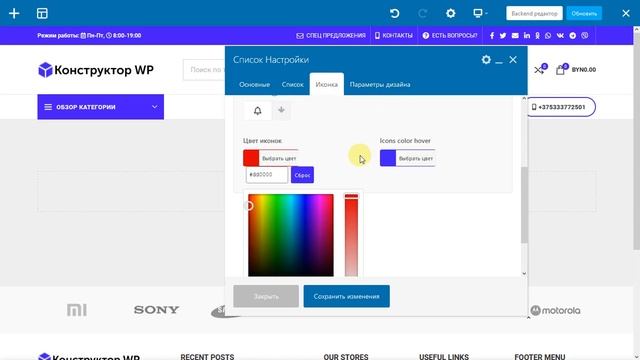Undo the last change
This screenshot has height=360, width=640.
[x=394, y=13]
